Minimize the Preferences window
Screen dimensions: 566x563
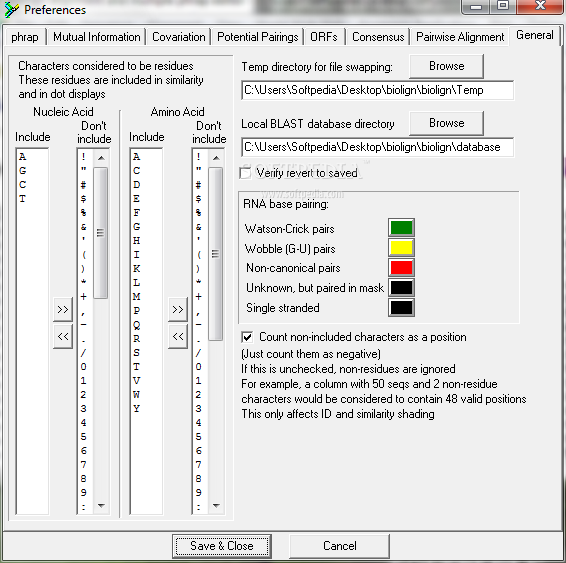click(476, 6)
